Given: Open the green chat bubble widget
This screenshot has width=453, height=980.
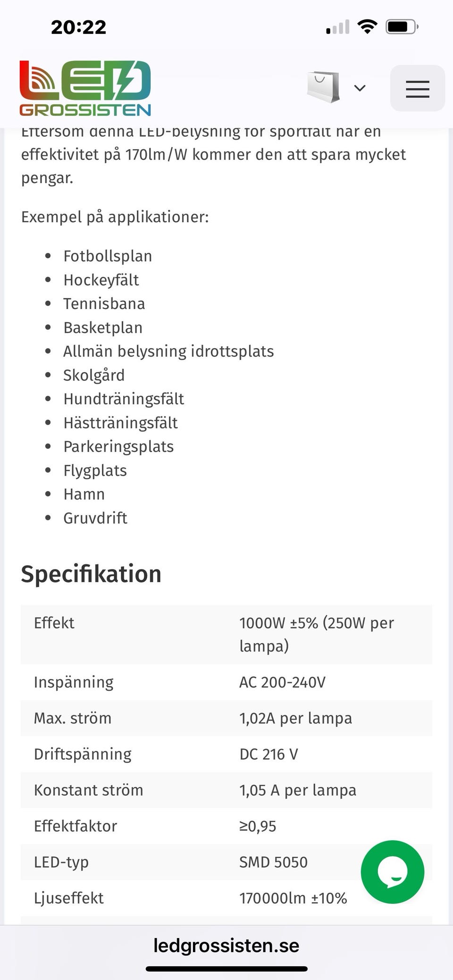Looking at the screenshot, I should pyautogui.click(x=392, y=872).
